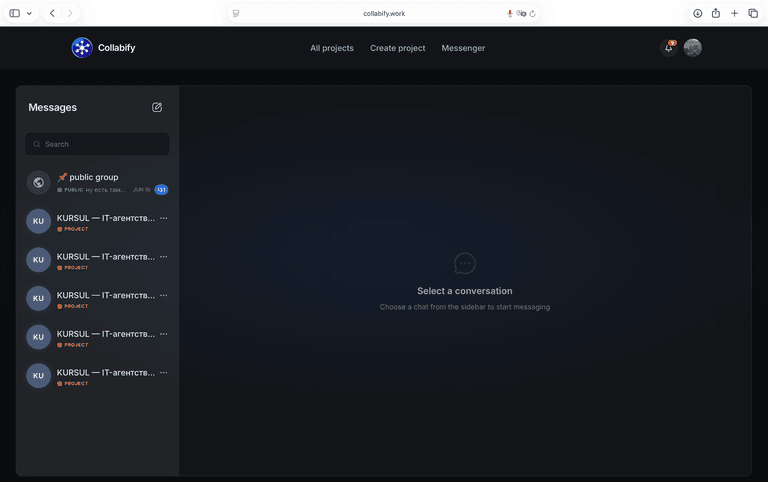Reload the page
The image size is (768, 482).
point(532,13)
